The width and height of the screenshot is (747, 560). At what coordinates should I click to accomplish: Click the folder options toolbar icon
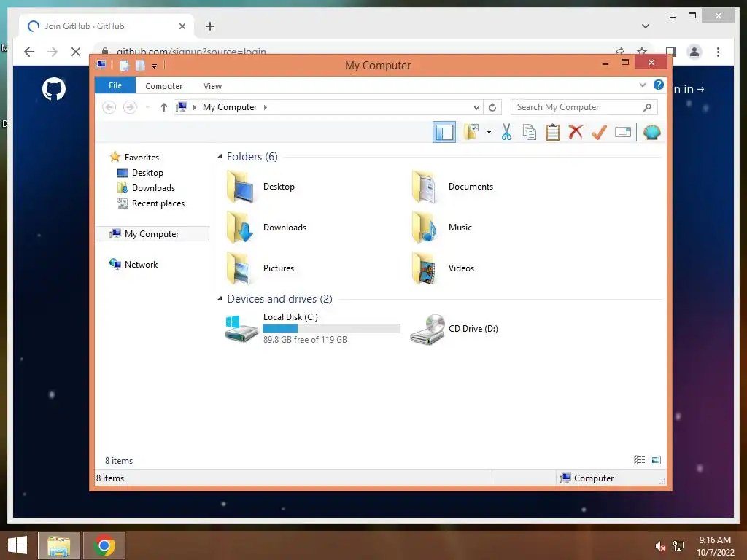click(x=471, y=132)
